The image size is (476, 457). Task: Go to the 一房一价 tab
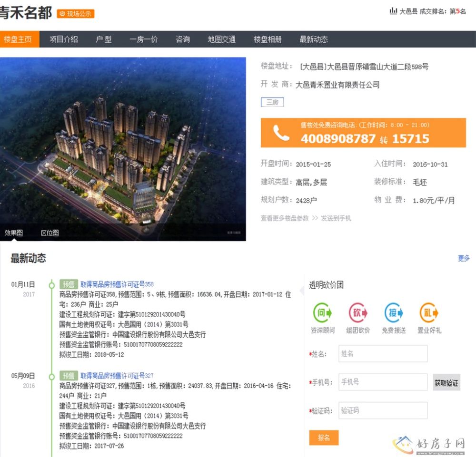click(x=144, y=39)
